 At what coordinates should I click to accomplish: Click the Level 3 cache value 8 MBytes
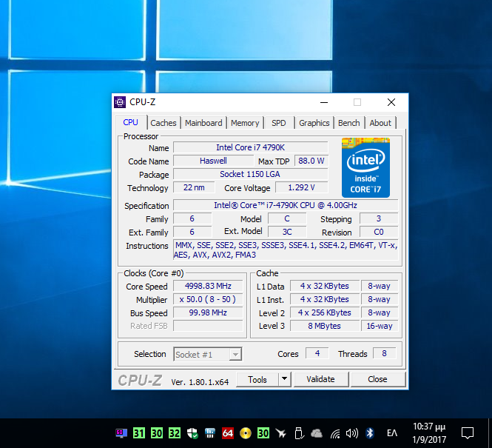pyautogui.click(x=325, y=326)
